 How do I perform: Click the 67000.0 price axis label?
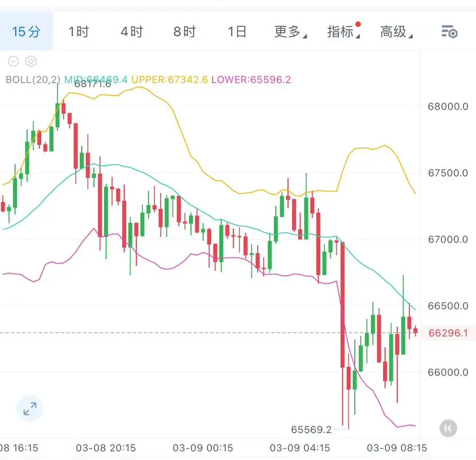pyautogui.click(x=448, y=239)
